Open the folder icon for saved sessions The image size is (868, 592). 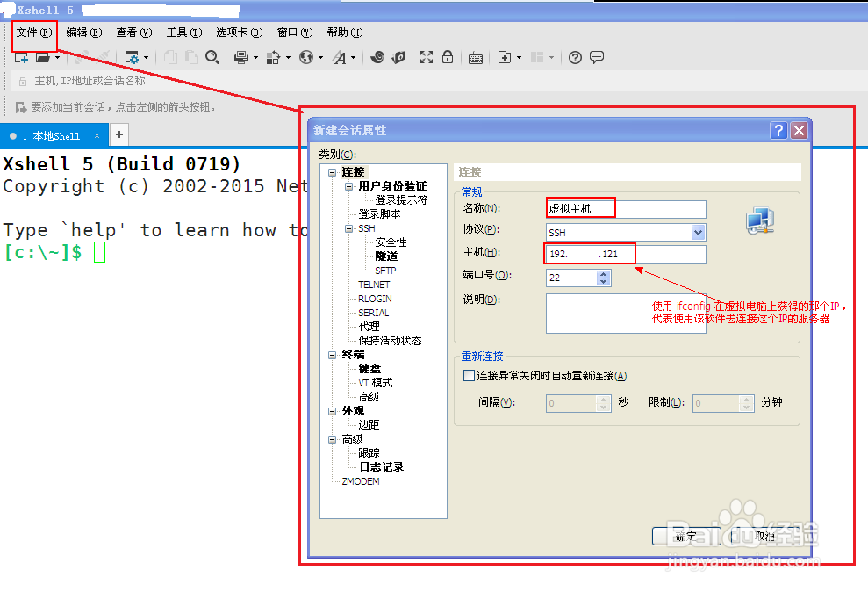pos(43,58)
